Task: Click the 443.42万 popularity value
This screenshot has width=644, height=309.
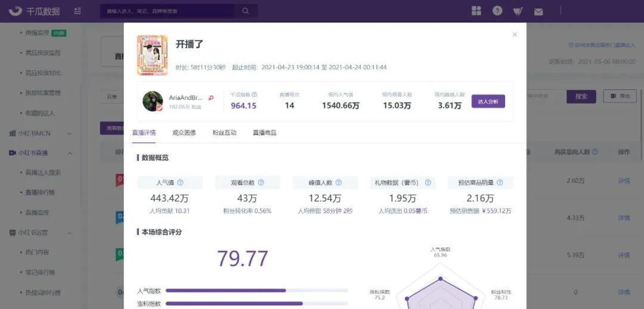Action: click(169, 199)
